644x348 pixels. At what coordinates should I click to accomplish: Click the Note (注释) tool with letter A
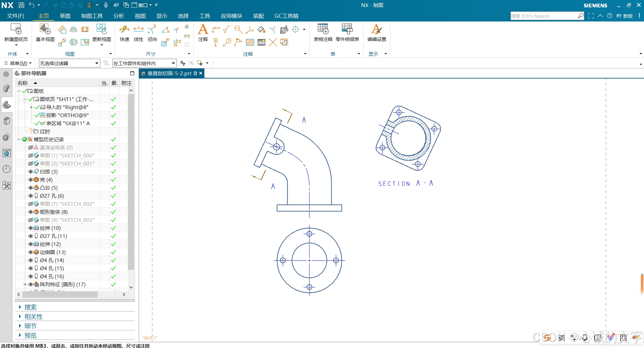203,29
